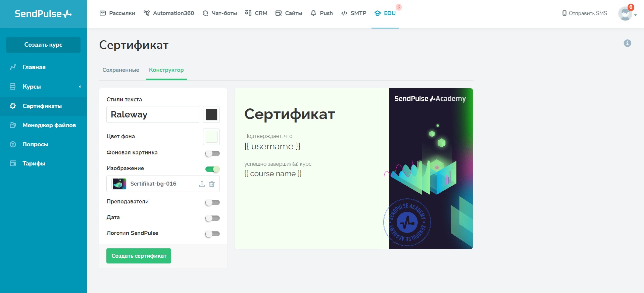Click the Курсы stack icon in sidebar
Viewport: 644px width, 293px height.
click(13, 87)
